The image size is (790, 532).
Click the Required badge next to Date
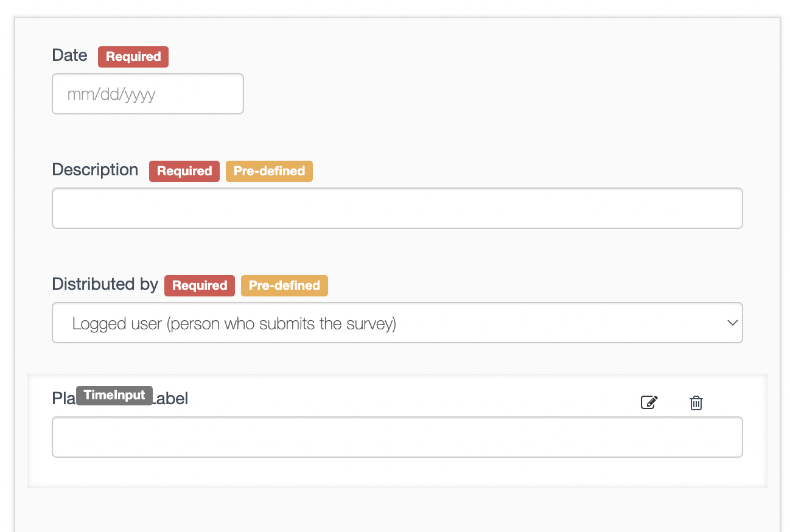[133, 57]
